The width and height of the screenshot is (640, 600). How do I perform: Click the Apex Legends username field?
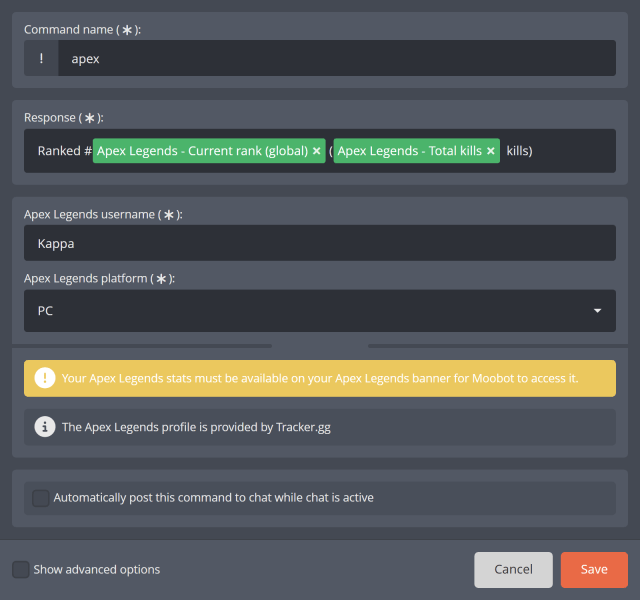[320, 243]
